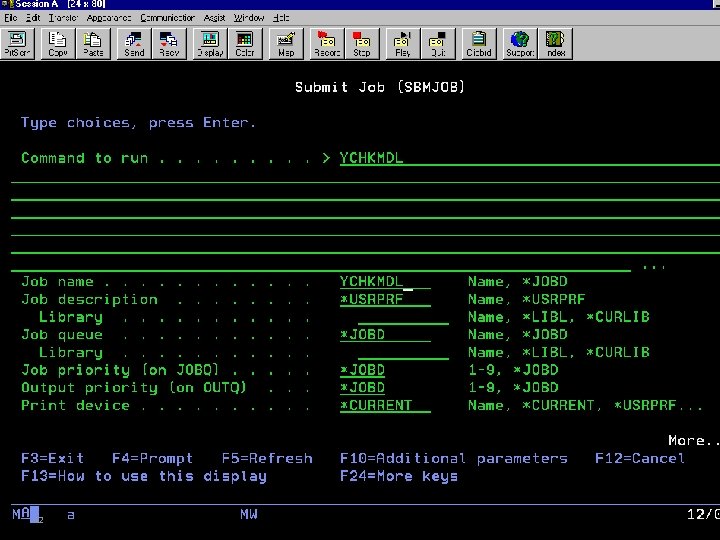The image size is (720, 540).
Task: Click the Print device *CURRENT field
Action: (x=385, y=405)
